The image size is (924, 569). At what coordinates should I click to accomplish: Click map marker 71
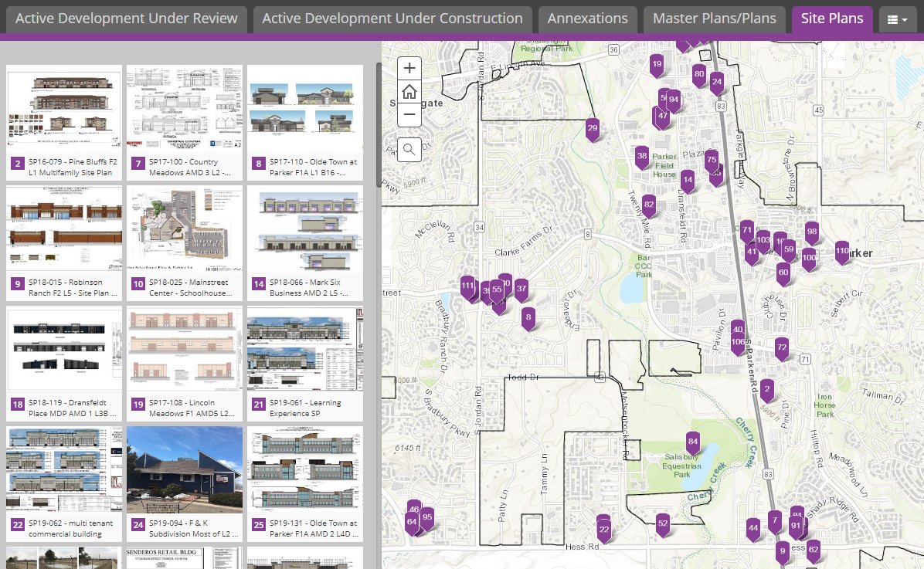(747, 232)
